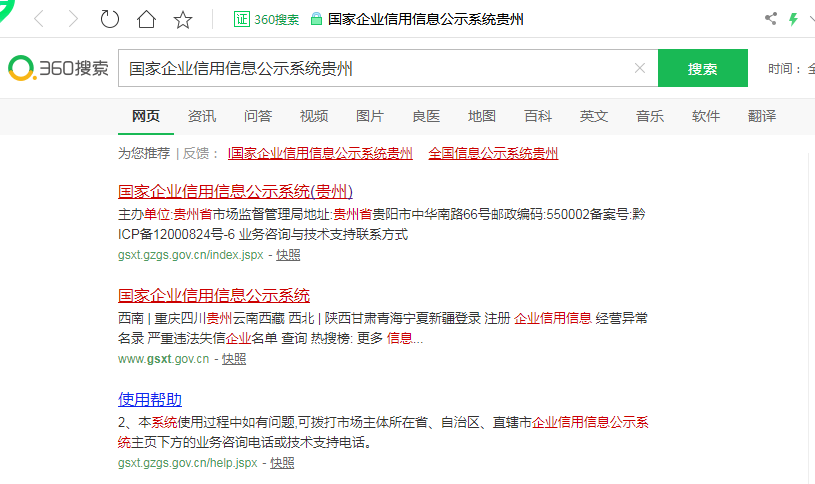Open suggested query 全国信息公示系统贵州
Viewport: 815px width, 484px height.
click(x=493, y=153)
